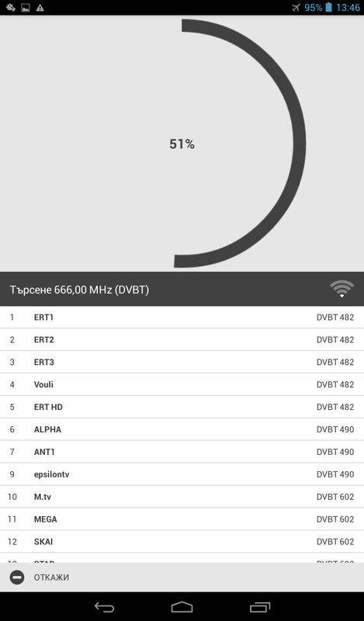This screenshot has width=364, height=621.
Task: Tap the Android back navigation icon
Action: [x=104, y=607]
